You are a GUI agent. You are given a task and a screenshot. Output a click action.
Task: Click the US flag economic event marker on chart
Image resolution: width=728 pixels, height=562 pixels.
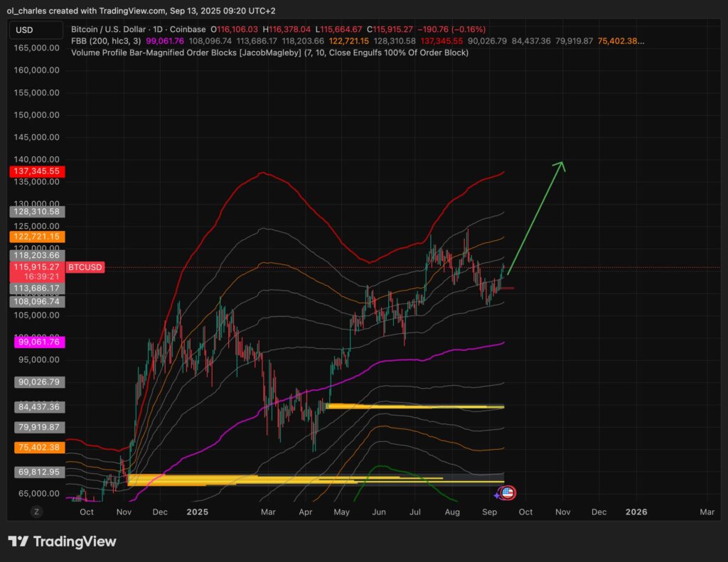506,493
